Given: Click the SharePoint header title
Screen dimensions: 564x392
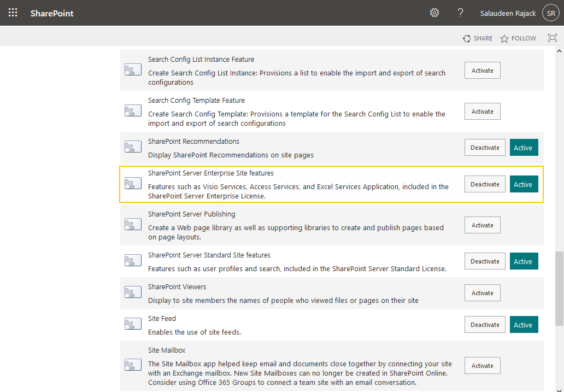Looking at the screenshot, I should click(x=52, y=13).
